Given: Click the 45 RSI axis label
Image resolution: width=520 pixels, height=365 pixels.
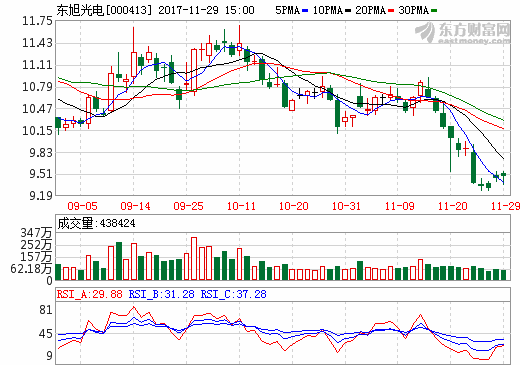Looking at the screenshot, I should (46, 334).
